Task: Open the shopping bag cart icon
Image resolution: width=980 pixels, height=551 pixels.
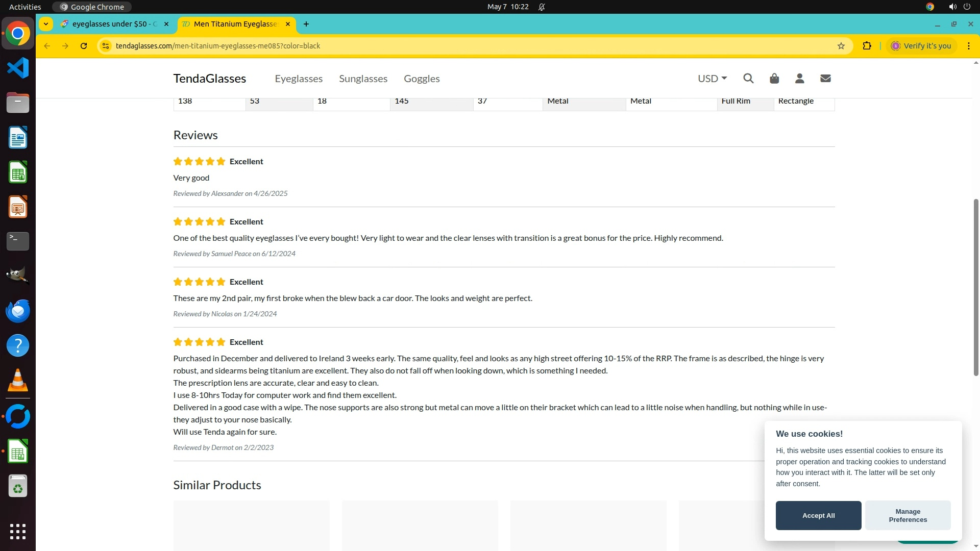Action: (774, 79)
